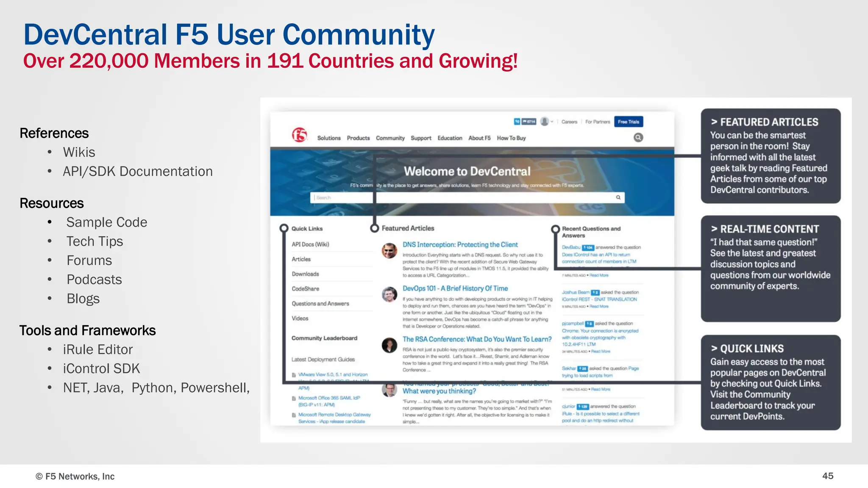Image resolution: width=868 pixels, height=488 pixels.
Task: Open the For Partners link
Action: pyautogui.click(x=598, y=122)
